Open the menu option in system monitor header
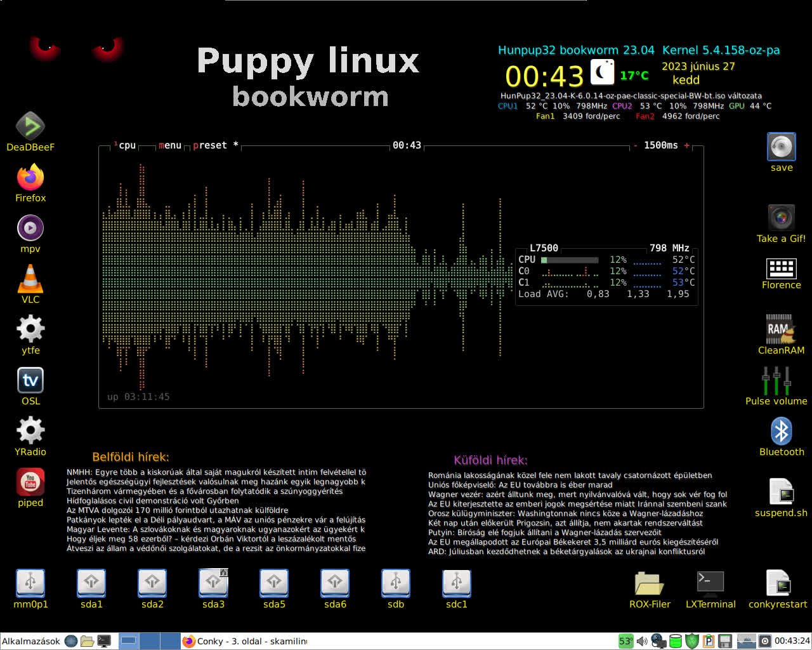The height and width of the screenshot is (650, 812). point(170,145)
